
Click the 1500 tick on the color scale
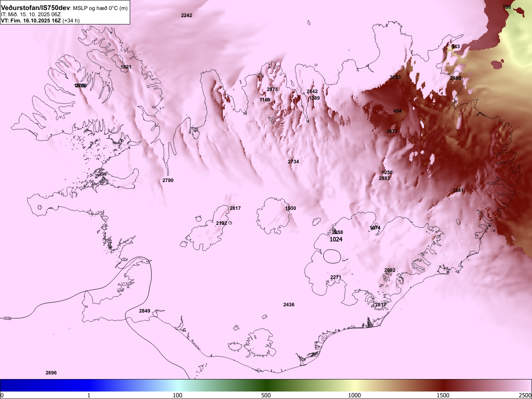pyautogui.click(x=443, y=395)
